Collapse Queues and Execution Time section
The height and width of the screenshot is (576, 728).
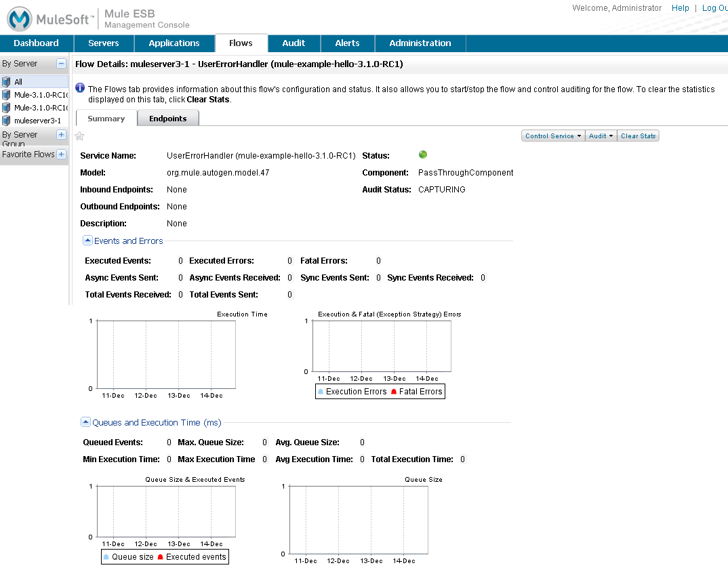pos(85,422)
